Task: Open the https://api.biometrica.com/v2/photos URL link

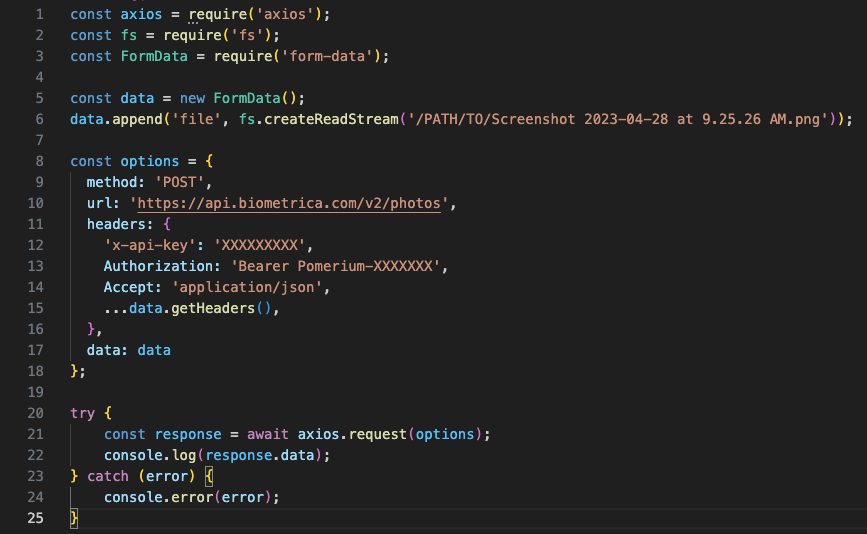Action: click(289, 203)
